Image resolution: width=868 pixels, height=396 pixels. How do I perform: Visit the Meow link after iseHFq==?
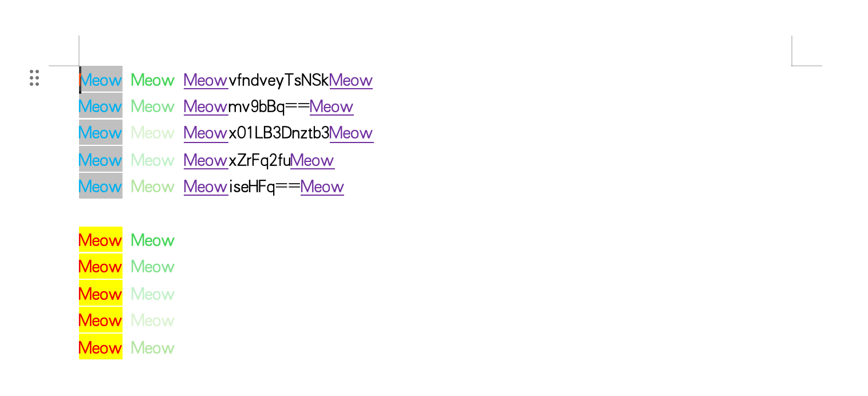(x=322, y=187)
